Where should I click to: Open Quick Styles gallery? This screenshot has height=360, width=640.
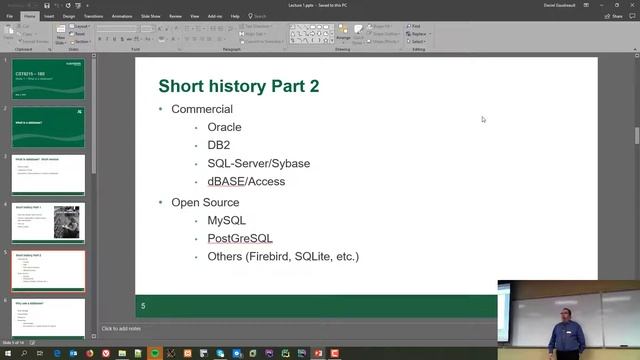click(358, 34)
